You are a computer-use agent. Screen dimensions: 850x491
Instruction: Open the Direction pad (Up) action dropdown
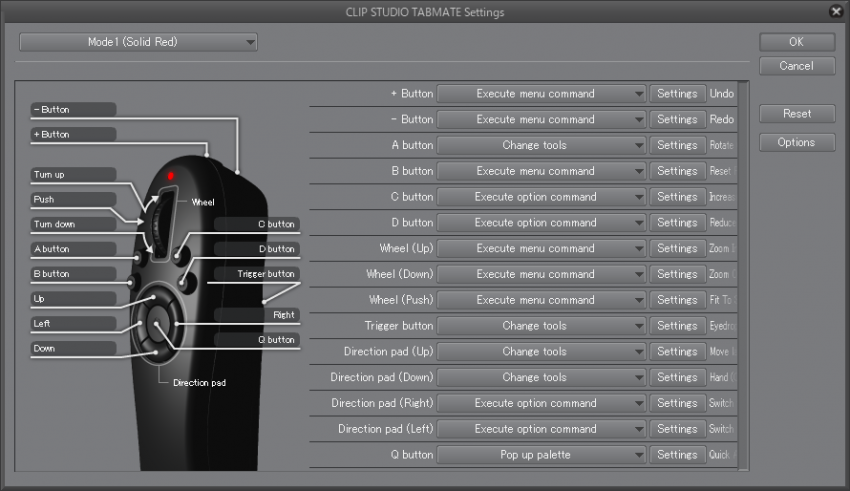541,352
